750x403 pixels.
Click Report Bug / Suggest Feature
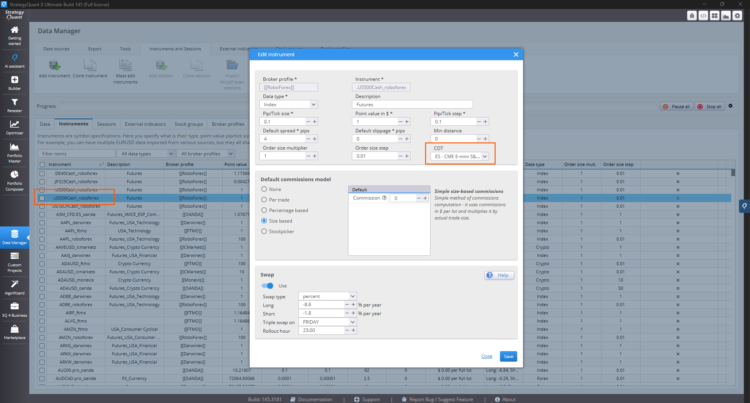(437, 399)
